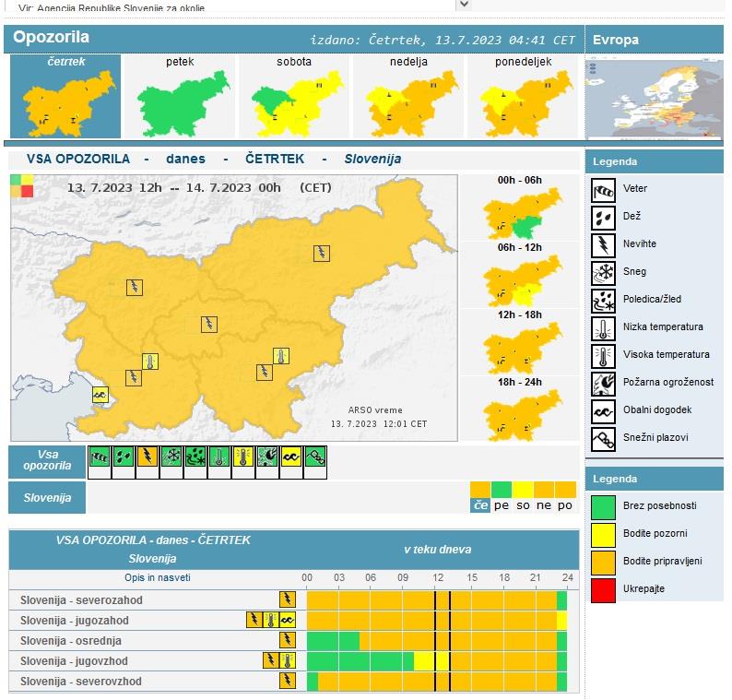The width and height of the screenshot is (732, 700).
Task: Select the rain warning icon in Vsa opozorila row
Action: pyautogui.click(x=123, y=457)
